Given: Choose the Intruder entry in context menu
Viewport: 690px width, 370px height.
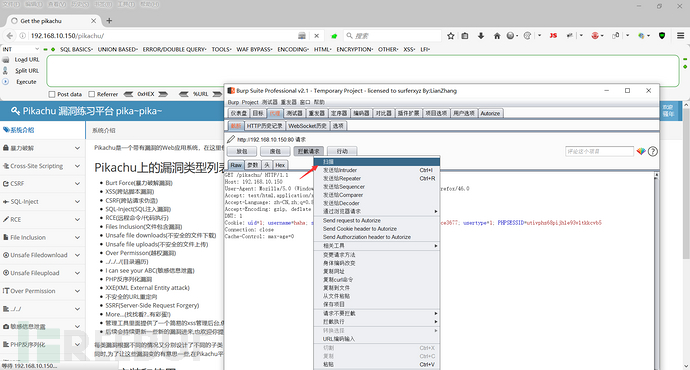Looking at the screenshot, I should (x=377, y=170).
